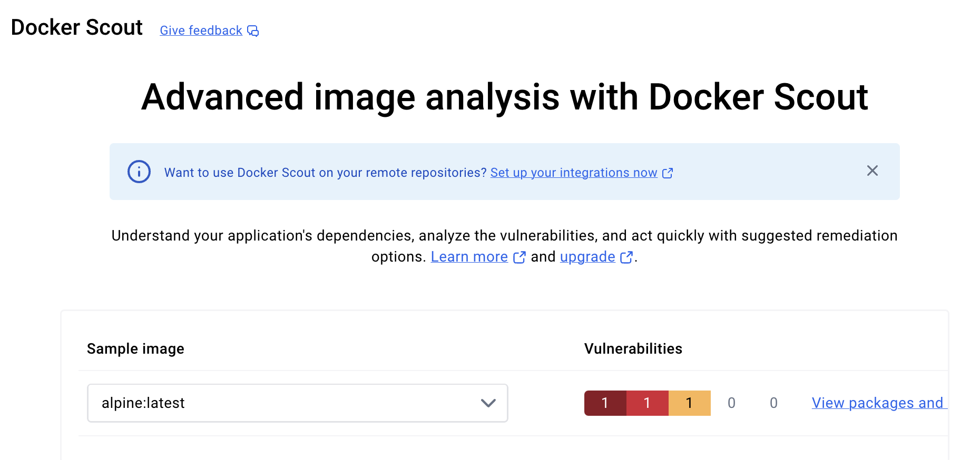Image resolution: width=980 pixels, height=460 pixels.
Task: Select the dark red critical vulnerability badge
Action: (x=605, y=403)
